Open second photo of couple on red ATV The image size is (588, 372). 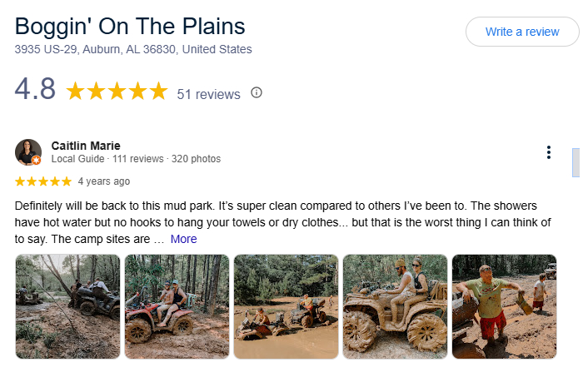click(x=177, y=306)
